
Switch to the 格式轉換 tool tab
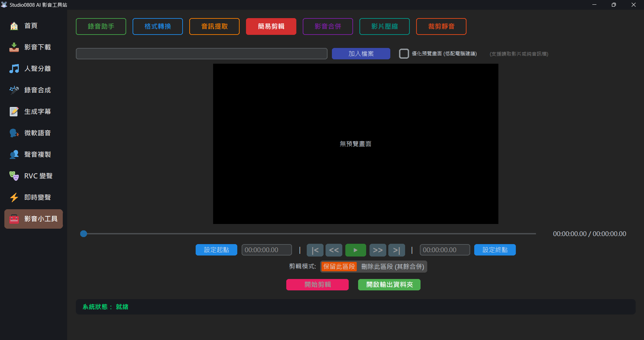pos(158,26)
